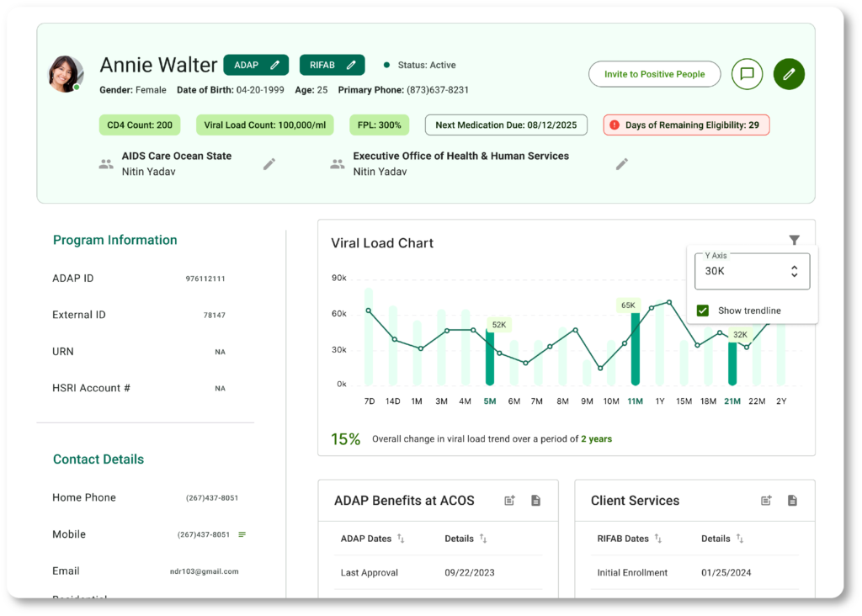
Task: Click Invite to Positive People button
Action: pos(654,74)
